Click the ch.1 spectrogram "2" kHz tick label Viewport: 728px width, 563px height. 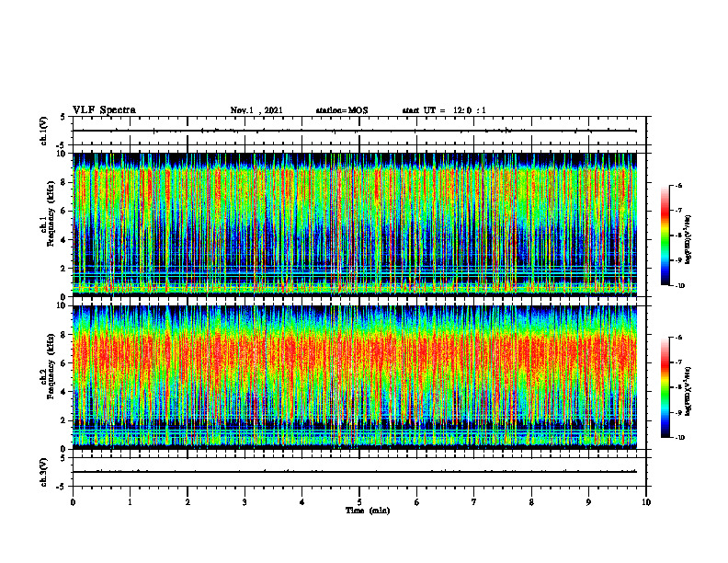(x=64, y=269)
